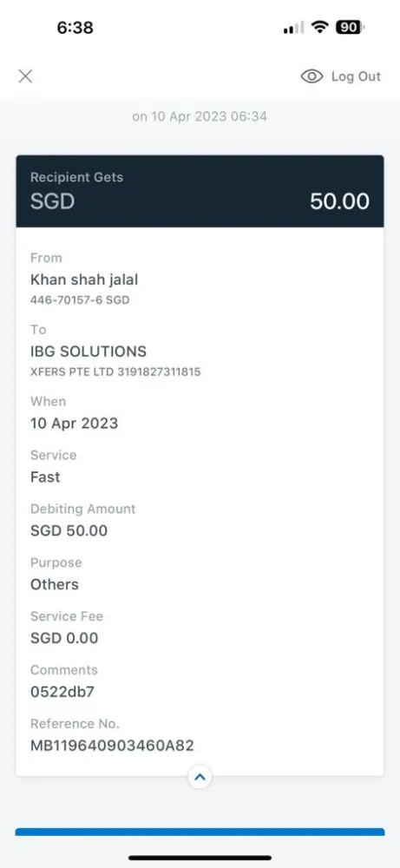Viewport: 400px width, 868px height.
Task: Select XFERS PTE LTD account number text
Action: (x=115, y=372)
